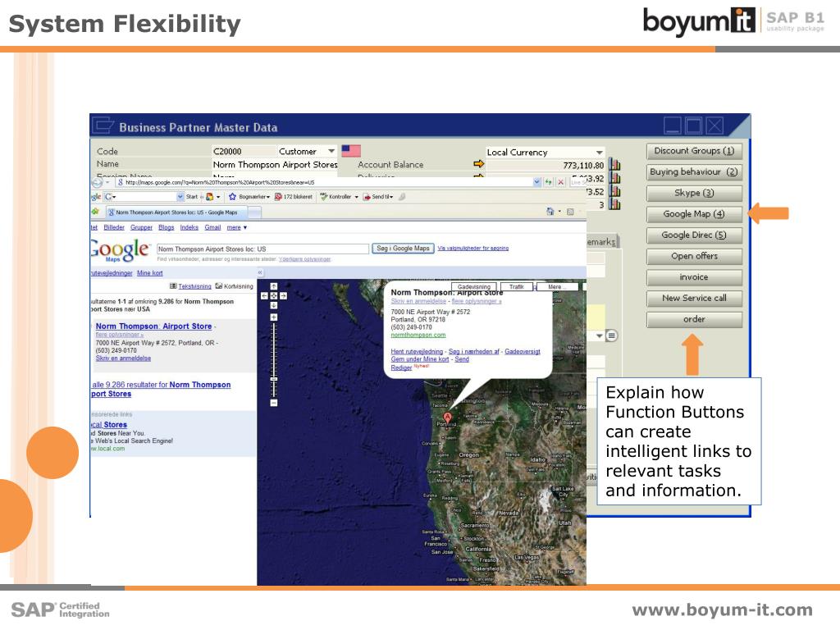Open the Billeder link in Google bar

[x=114, y=227]
